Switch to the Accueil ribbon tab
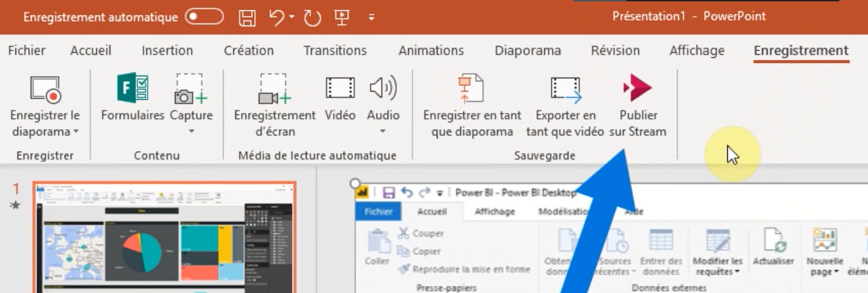This screenshot has width=868, height=293. tap(91, 51)
